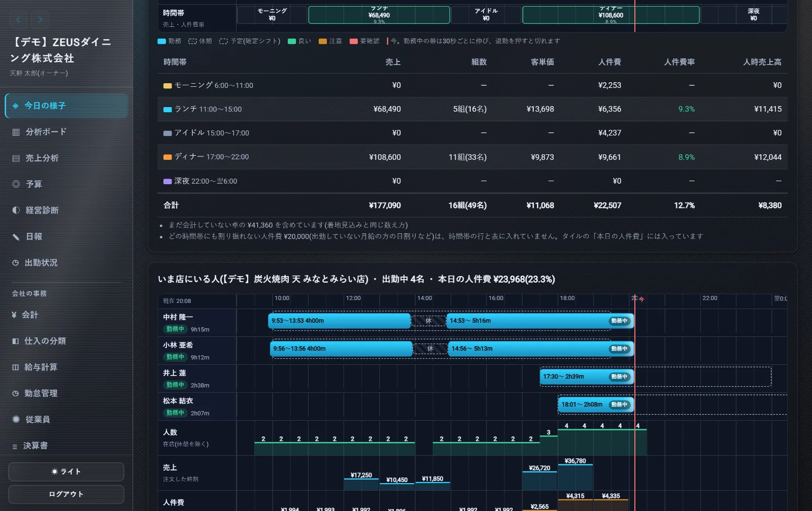Open 給与計算 from the sidebar
Image resolution: width=812 pixels, height=511 pixels.
[66, 367]
